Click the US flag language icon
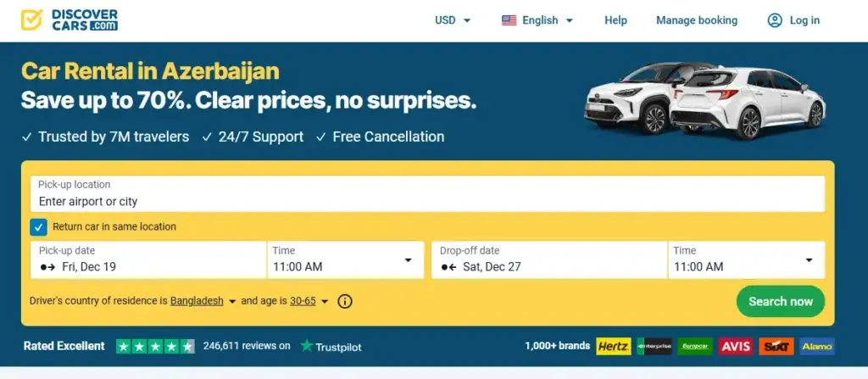 pyautogui.click(x=509, y=20)
